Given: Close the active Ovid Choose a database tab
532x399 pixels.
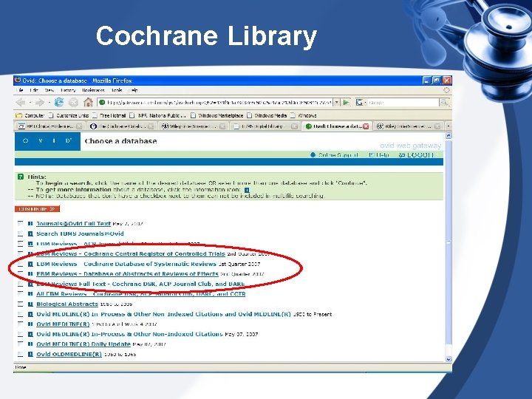Looking at the screenshot, I should click(x=366, y=126).
